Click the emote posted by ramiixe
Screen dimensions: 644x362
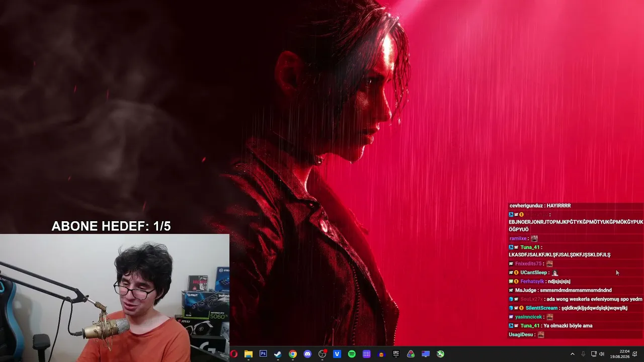[x=534, y=238]
